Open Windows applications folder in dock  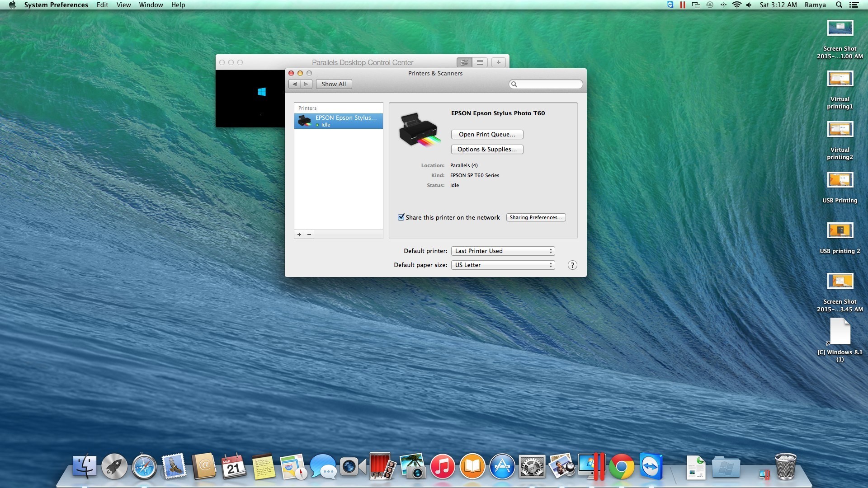pos(726,467)
